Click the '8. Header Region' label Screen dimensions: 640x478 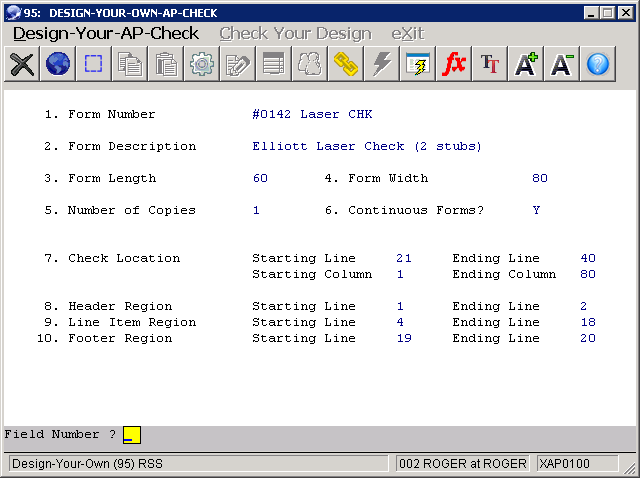click(108, 306)
